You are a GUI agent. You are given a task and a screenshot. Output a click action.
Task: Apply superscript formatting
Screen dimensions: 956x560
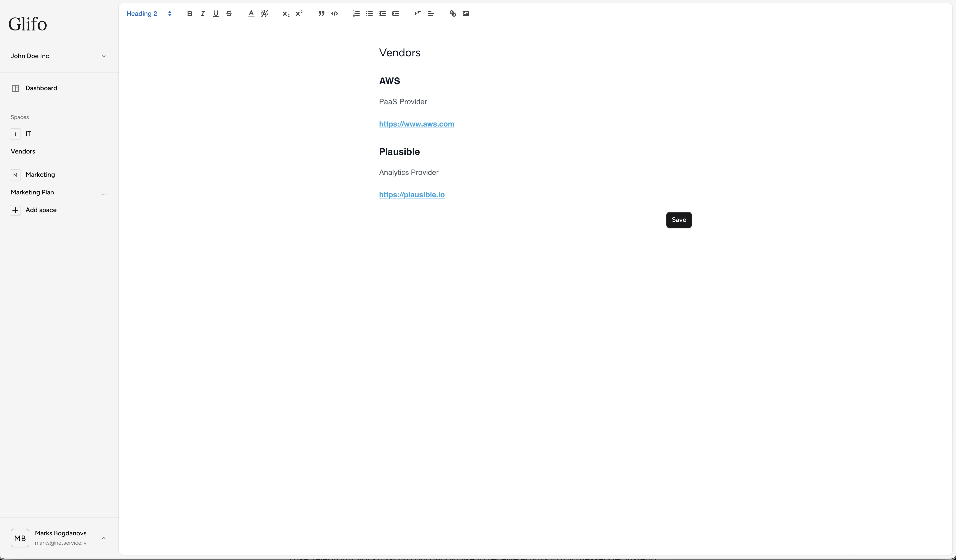coord(299,14)
